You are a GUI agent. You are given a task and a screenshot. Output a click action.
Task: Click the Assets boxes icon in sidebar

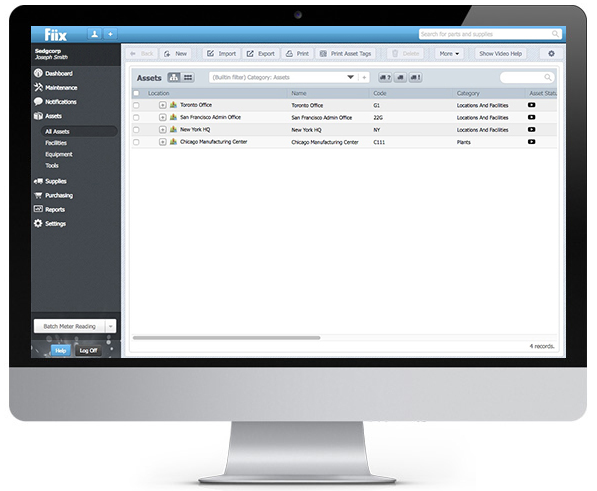[38, 116]
